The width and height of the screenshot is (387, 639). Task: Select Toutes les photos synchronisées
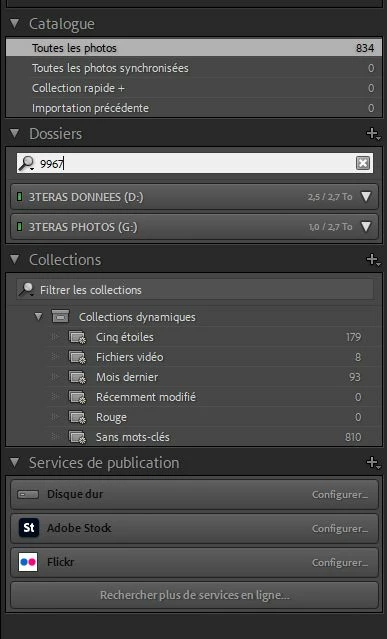coord(194,68)
